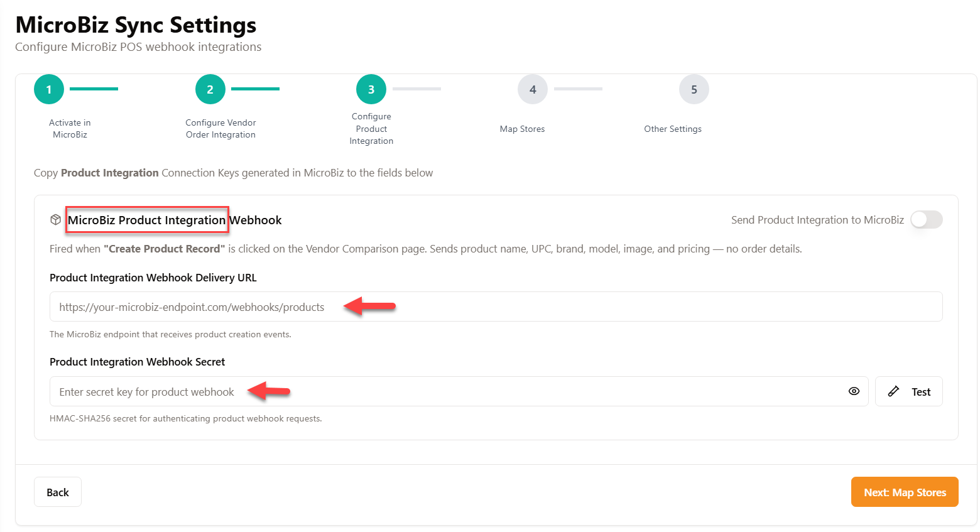
Task: Go to step 2 circle
Action: [210, 89]
